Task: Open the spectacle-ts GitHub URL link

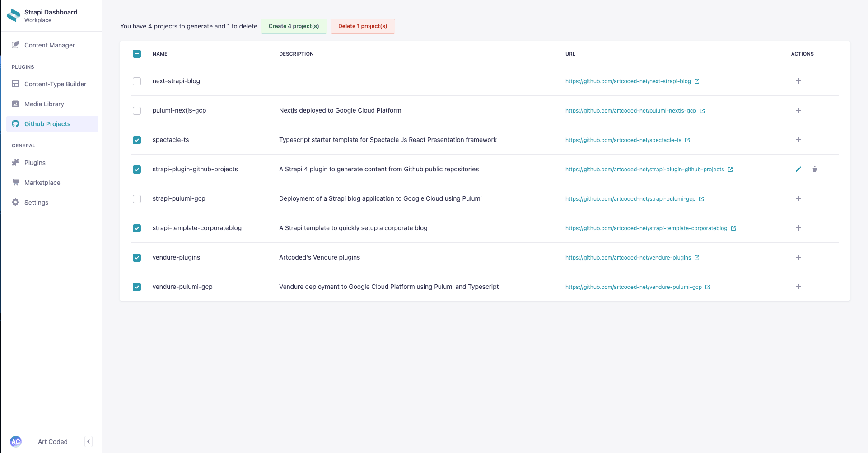Action: pyautogui.click(x=623, y=140)
